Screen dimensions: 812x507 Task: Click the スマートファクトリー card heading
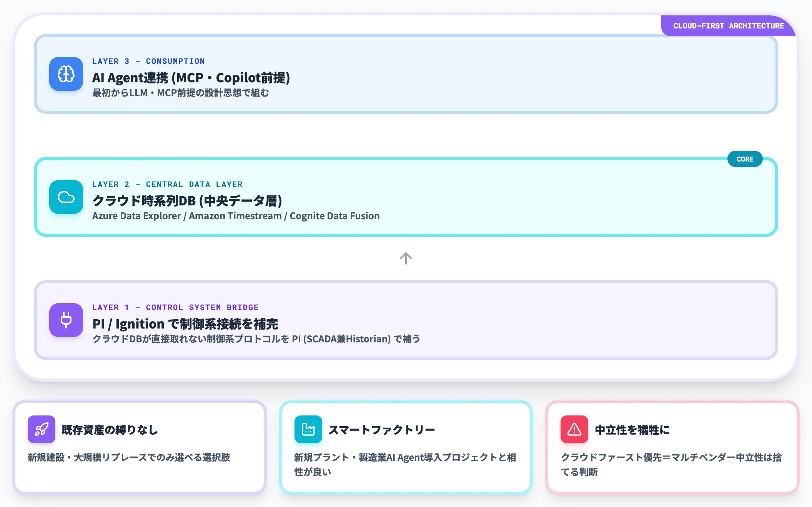382,430
